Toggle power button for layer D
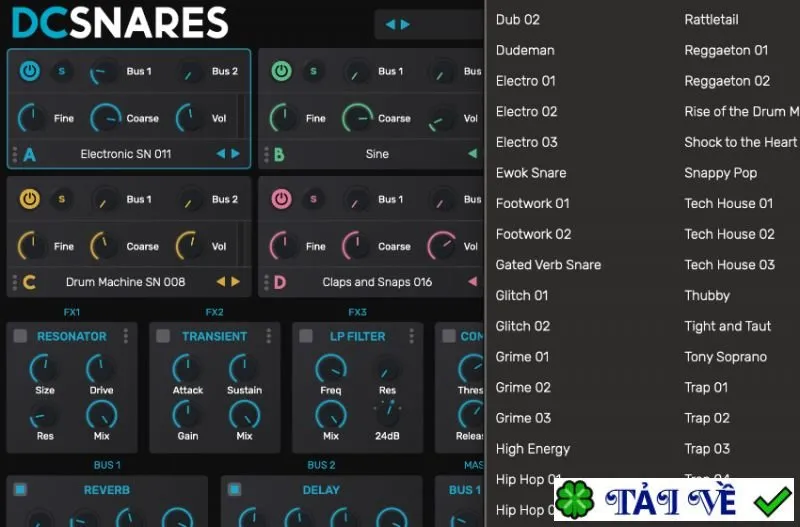Screen dimensions: 800x527 coord(281,199)
